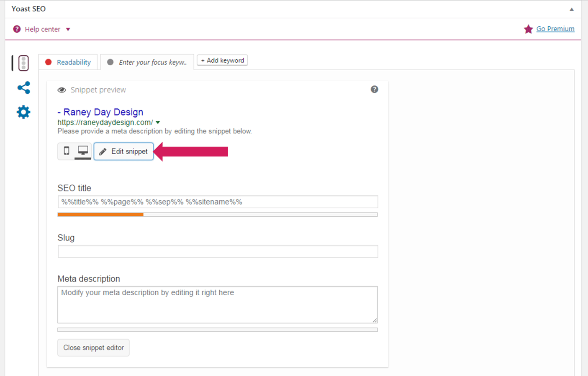Screen dimensions: 588x376
Task: Click the pencil icon on Edit snippet
Action: 103,151
